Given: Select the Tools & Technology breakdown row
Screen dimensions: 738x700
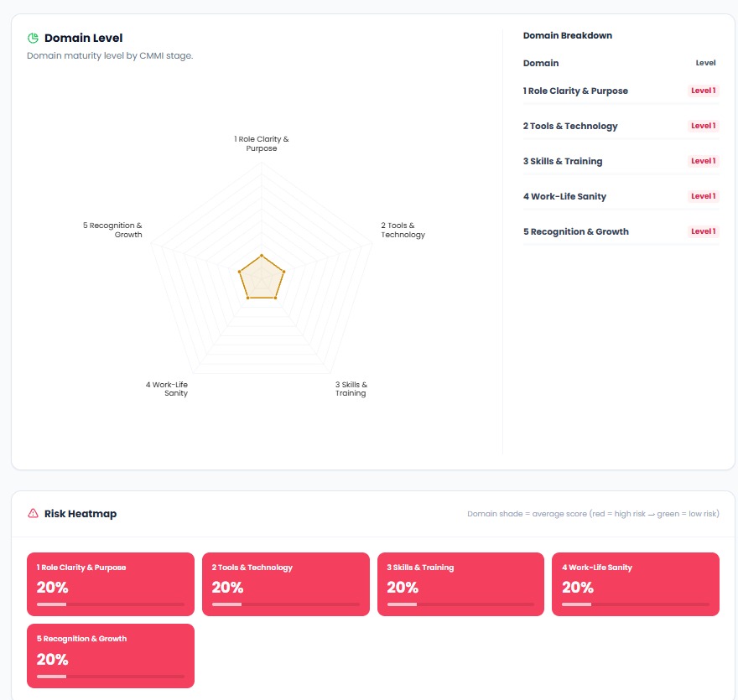Looking at the screenshot, I should tap(621, 126).
